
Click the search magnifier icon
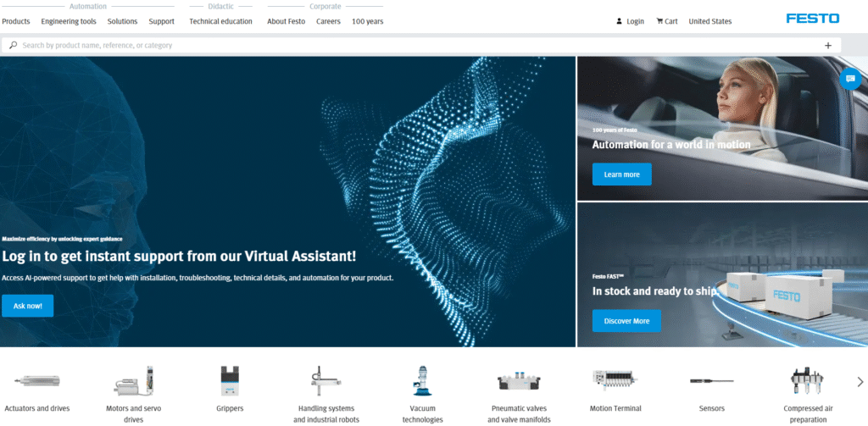click(14, 45)
